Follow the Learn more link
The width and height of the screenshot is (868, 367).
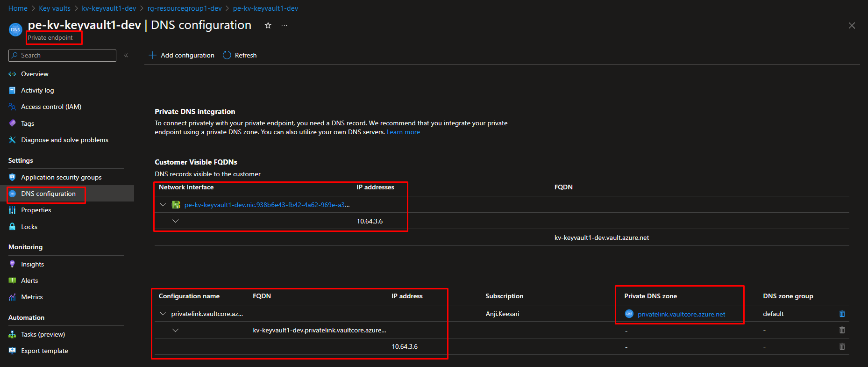403,132
